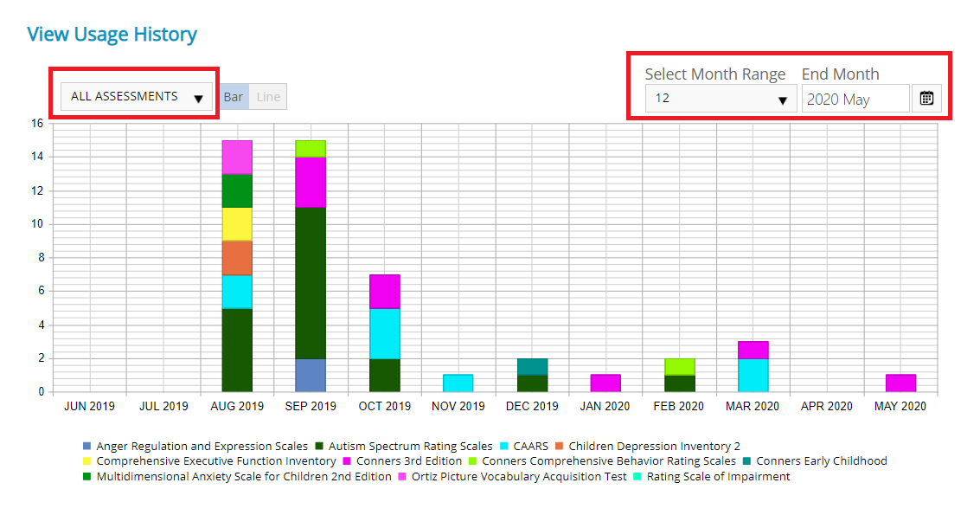This screenshot has width=980, height=515.
Task: Open the calendar picker for End Month
Action: click(x=926, y=99)
